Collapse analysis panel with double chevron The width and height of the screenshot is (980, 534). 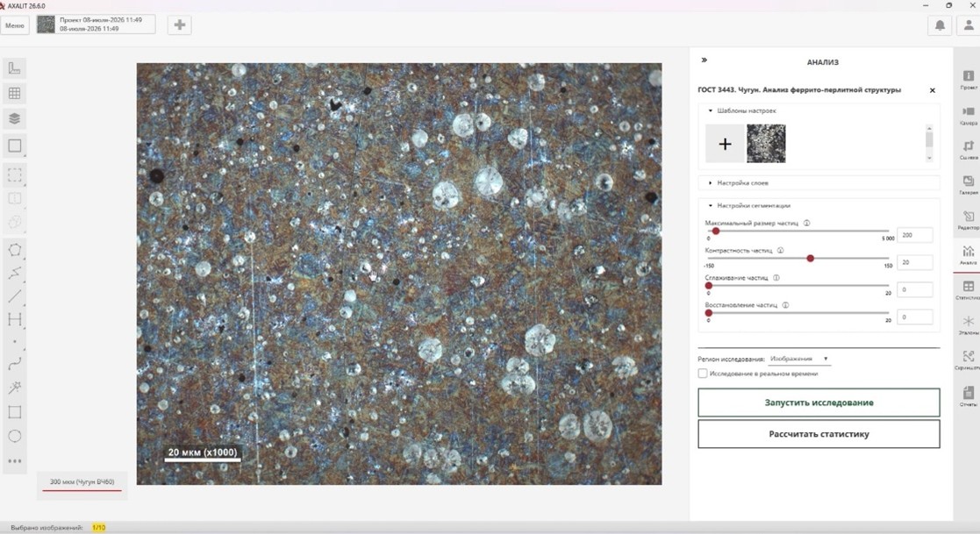[705, 60]
